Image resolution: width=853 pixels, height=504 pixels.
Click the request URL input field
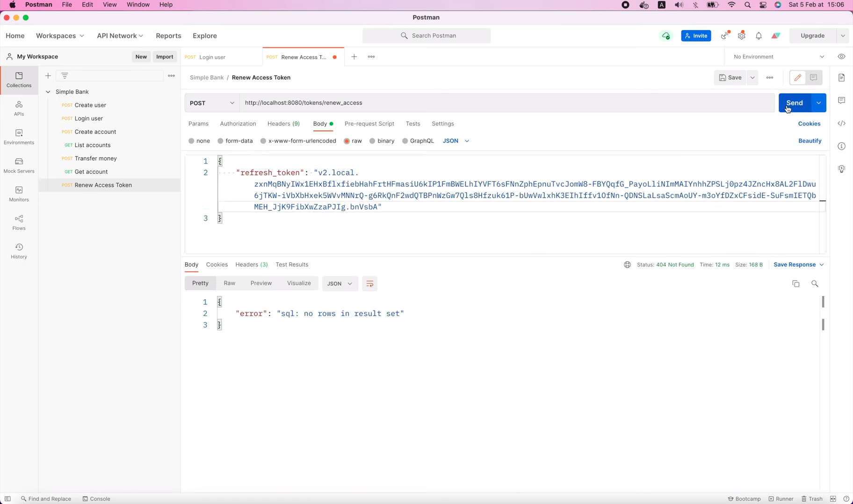[x=507, y=103]
